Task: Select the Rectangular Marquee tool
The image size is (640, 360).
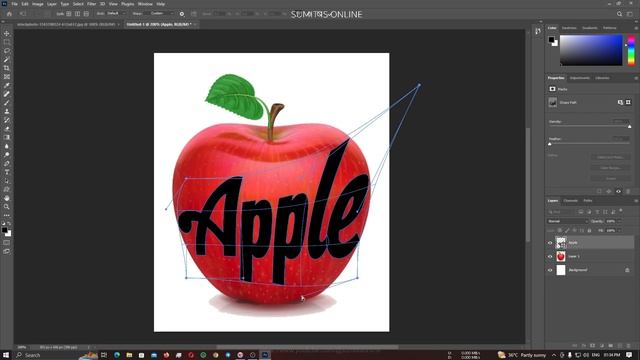Action: click(7, 42)
